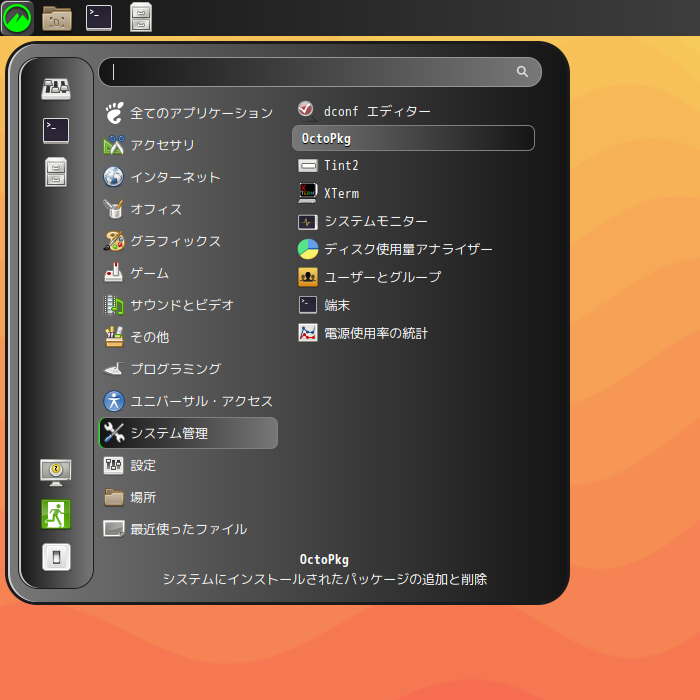This screenshot has width=700, height=700.
Task: Select the 全てのアプリケーション category
Action: [188, 113]
